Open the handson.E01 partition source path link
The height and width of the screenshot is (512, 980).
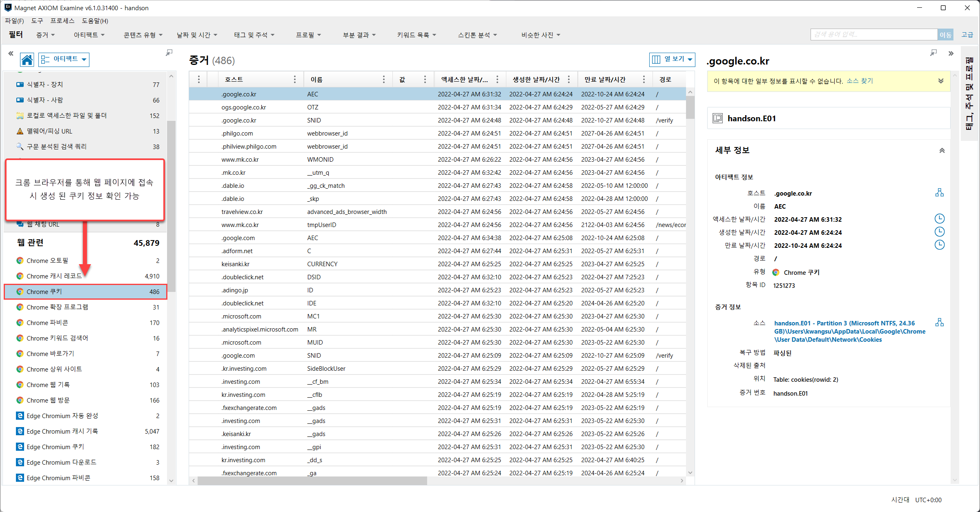point(850,331)
